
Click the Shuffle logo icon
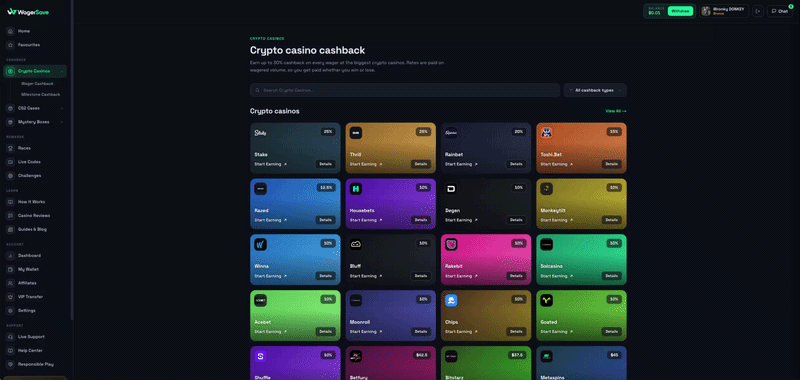tap(260, 356)
